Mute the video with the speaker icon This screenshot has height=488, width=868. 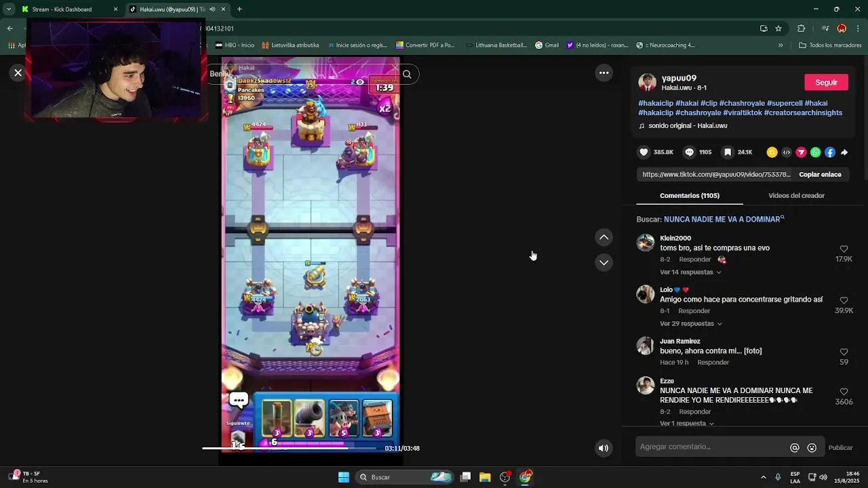[x=604, y=447]
